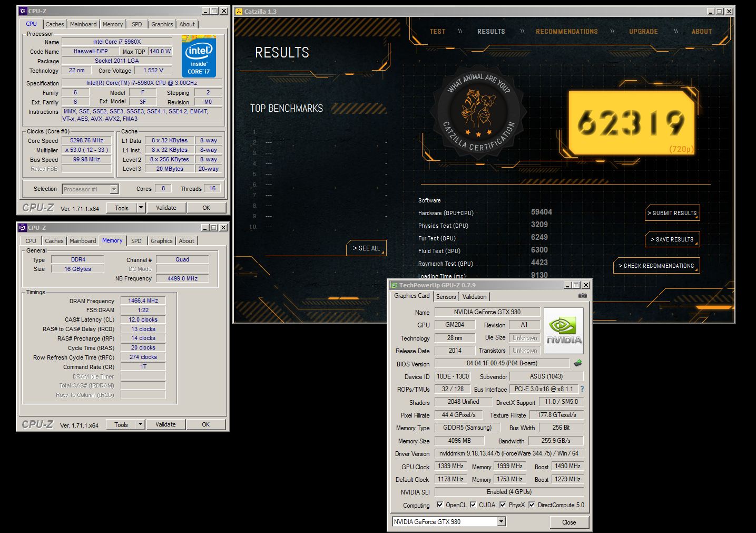Click the BIOS Version 84.04.1F.00.49 field

(x=502, y=363)
